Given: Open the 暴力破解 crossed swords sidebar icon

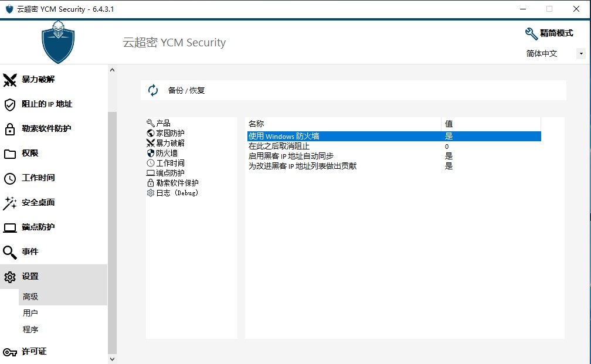Looking at the screenshot, I should coord(10,80).
